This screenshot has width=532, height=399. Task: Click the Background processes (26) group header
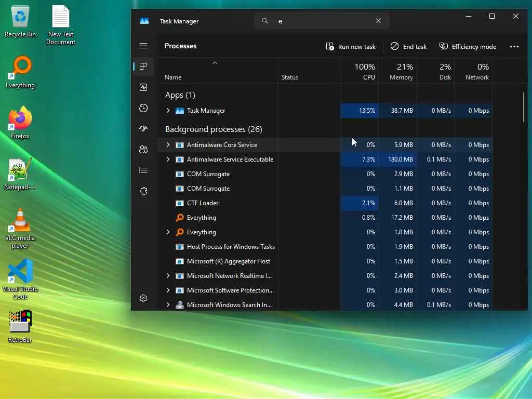[214, 129]
